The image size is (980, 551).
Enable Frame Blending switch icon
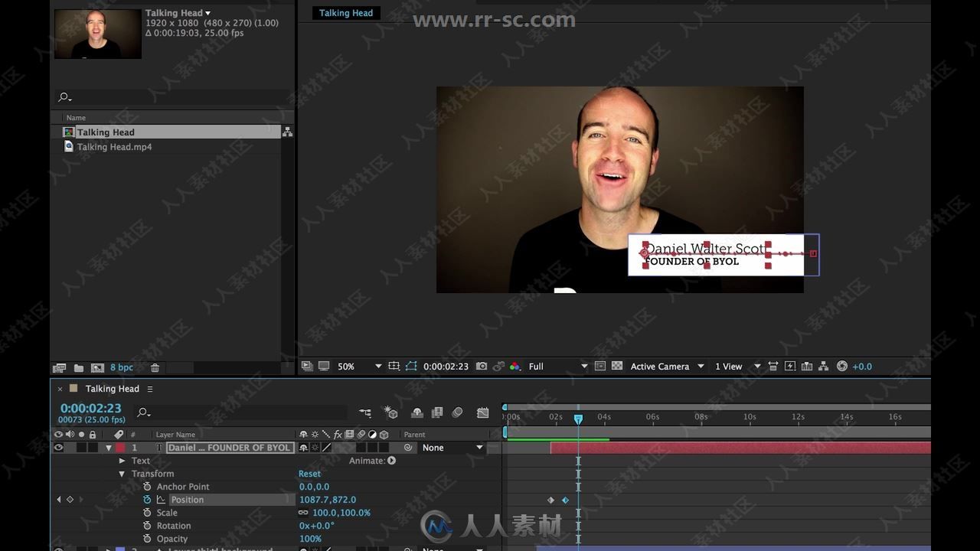pos(437,412)
